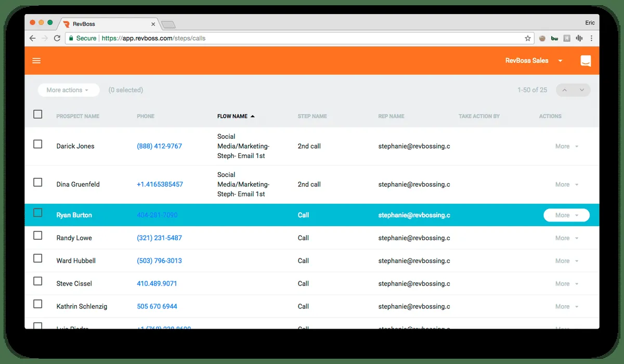Toggle the select-all checkbox in the header

pyautogui.click(x=37, y=114)
